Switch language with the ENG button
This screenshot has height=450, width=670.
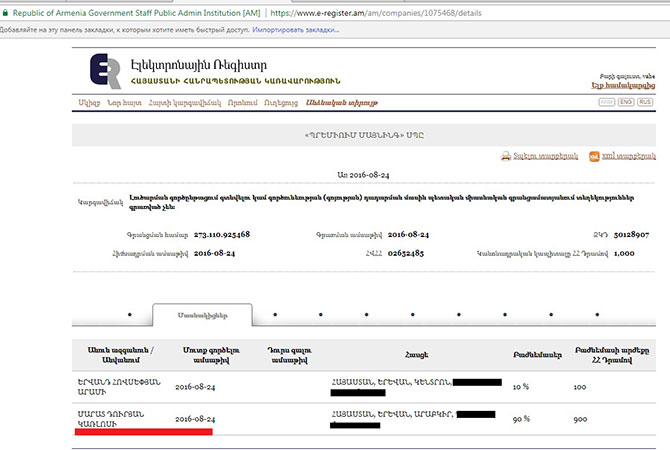click(626, 102)
